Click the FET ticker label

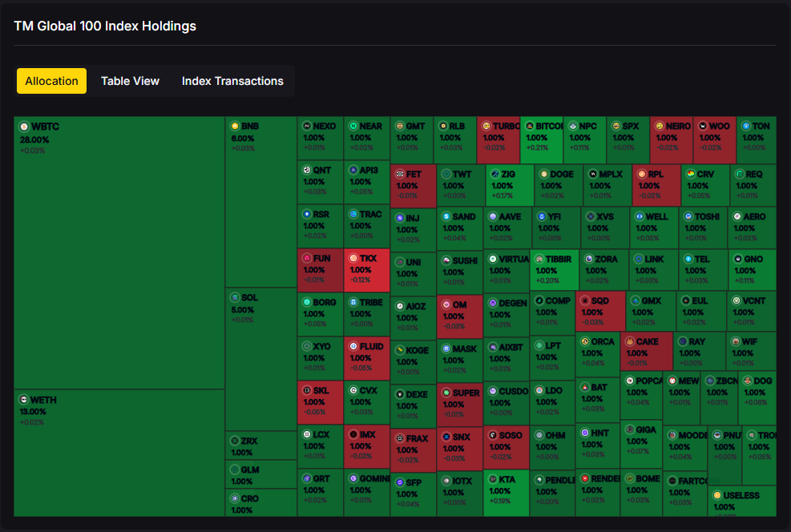[414, 174]
